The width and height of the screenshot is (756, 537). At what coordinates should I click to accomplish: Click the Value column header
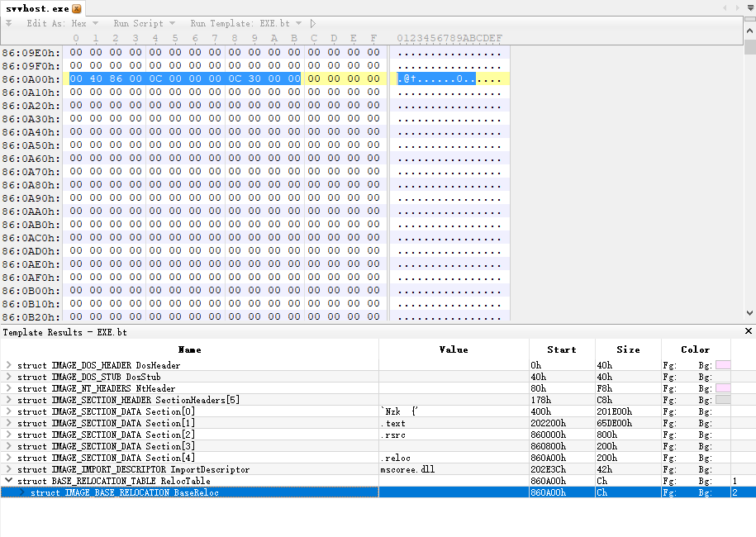point(454,349)
